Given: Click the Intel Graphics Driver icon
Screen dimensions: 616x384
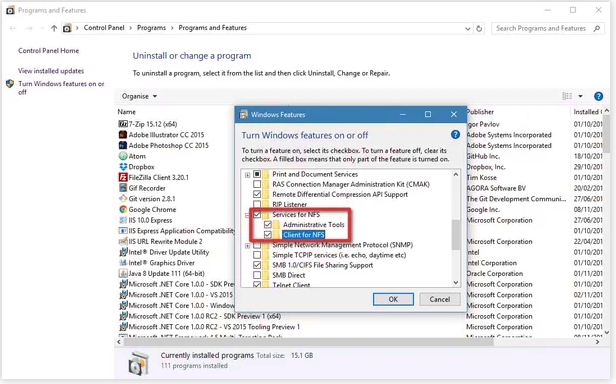Looking at the screenshot, I should point(123,263).
